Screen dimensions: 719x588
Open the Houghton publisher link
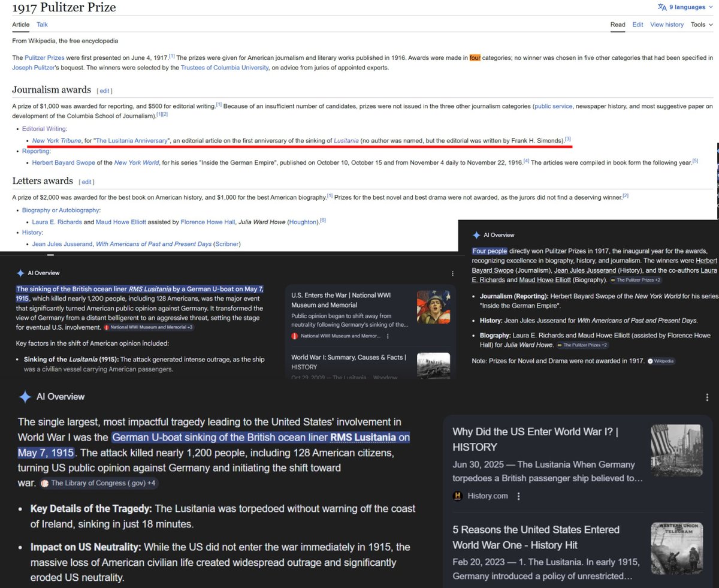coord(303,222)
